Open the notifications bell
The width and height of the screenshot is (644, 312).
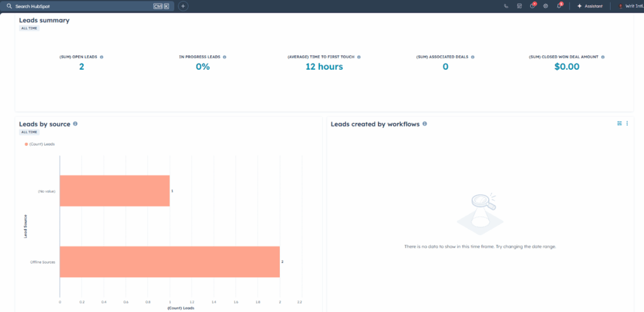click(x=558, y=6)
